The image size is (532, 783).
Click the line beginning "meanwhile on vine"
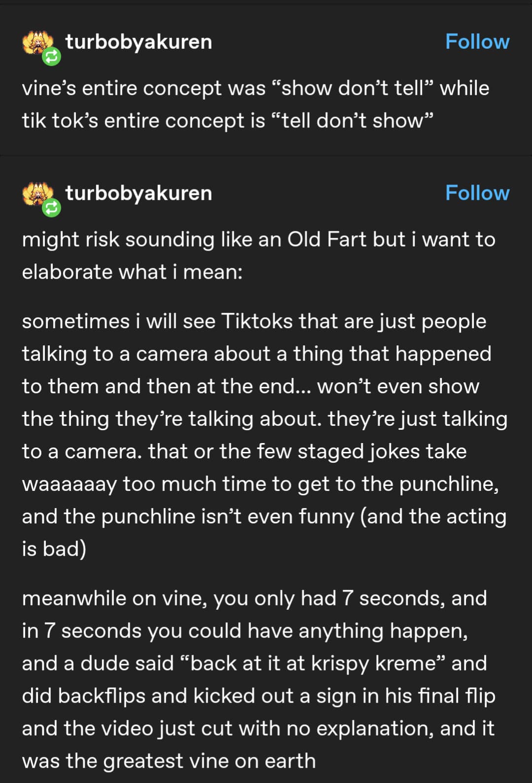(254, 598)
